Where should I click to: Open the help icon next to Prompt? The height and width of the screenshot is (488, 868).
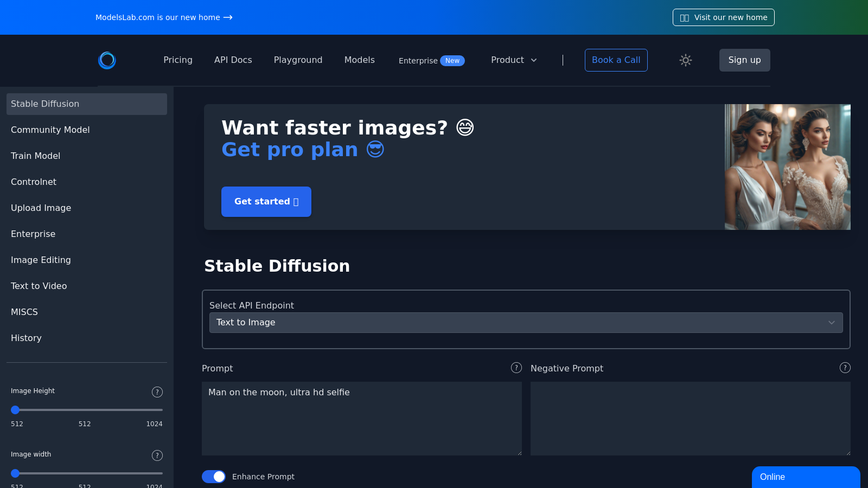point(516,368)
